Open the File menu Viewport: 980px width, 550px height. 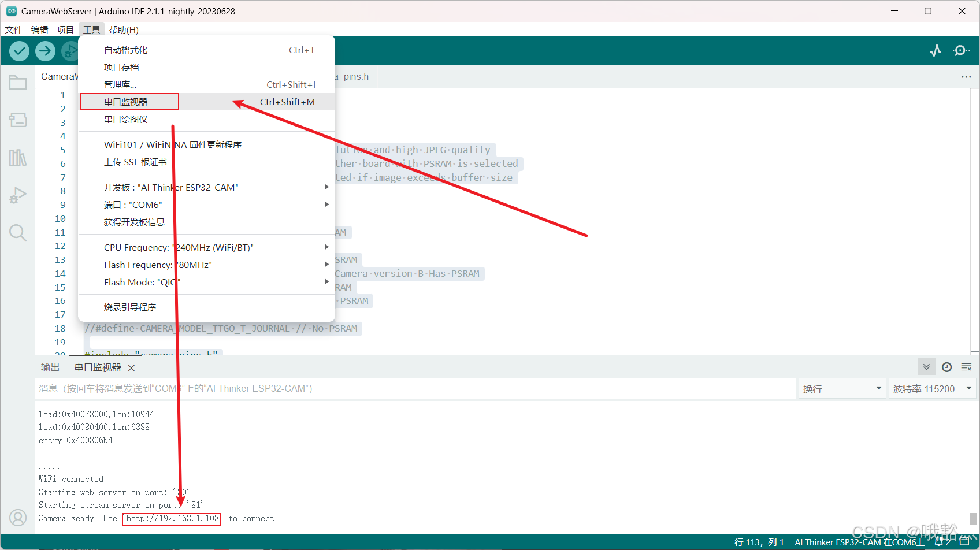[14, 29]
